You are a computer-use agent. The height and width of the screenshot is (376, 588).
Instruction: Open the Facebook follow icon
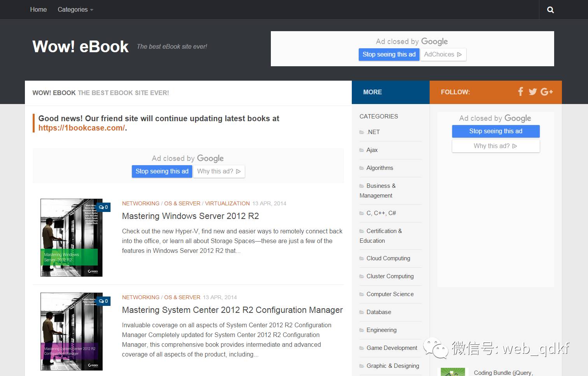(x=521, y=92)
